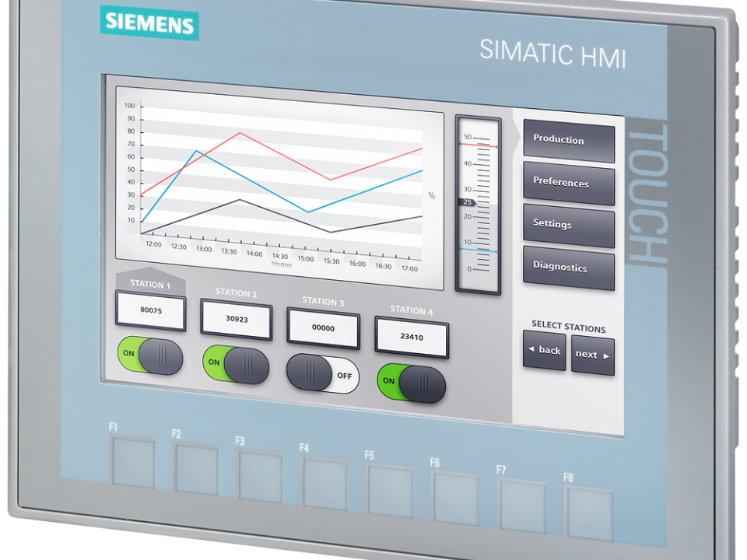Image resolution: width=747 pixels, height=560 pixels.
Task: Select the Station 2 value field 30923
Action: click(237, 319)
